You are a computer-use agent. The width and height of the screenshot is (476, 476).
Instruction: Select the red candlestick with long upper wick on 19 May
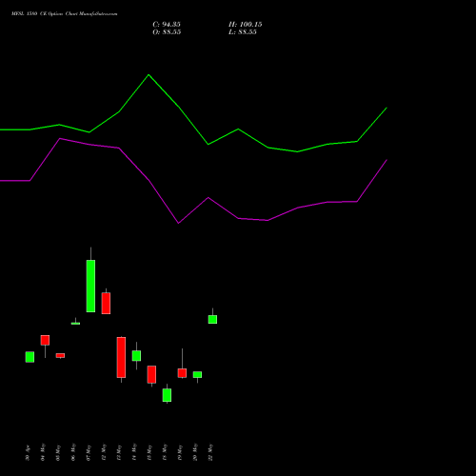[182, 373]
